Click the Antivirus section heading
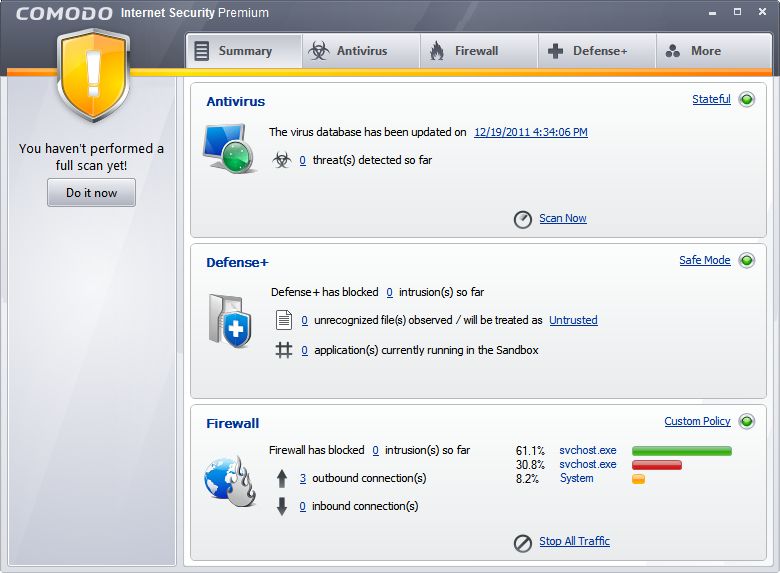This screenshot has width=780, height=573. [x=235, y=101]
